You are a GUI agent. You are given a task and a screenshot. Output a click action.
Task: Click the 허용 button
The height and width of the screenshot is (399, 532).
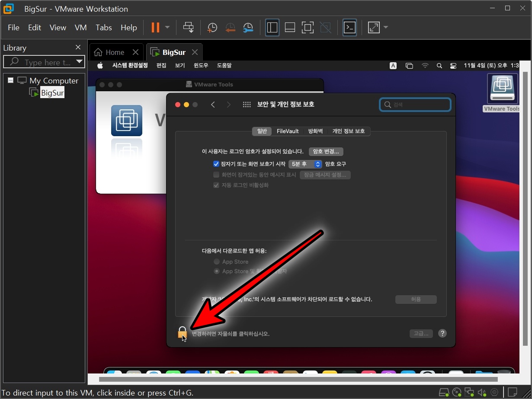416,300
